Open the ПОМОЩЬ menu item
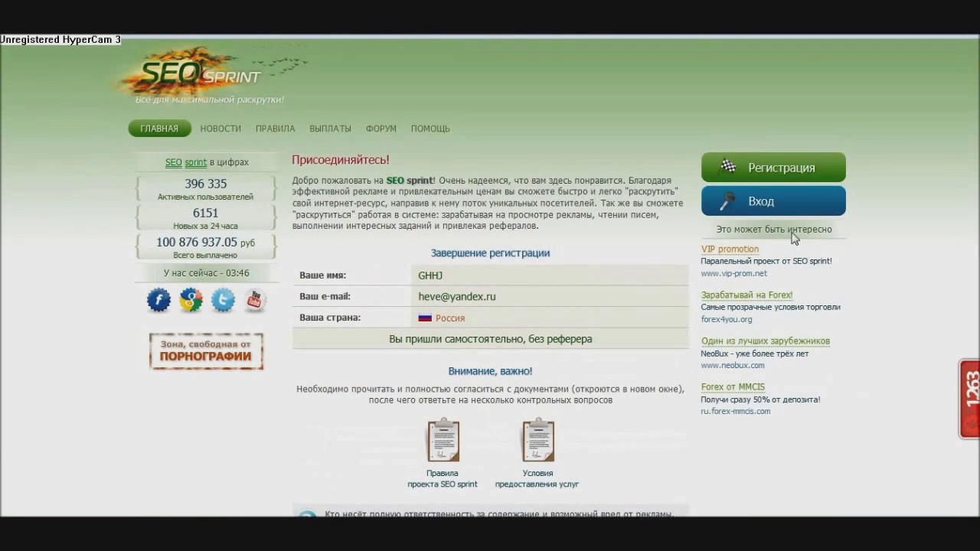The height and width of the screenshot is (551, 980). (x=430, y=129)
